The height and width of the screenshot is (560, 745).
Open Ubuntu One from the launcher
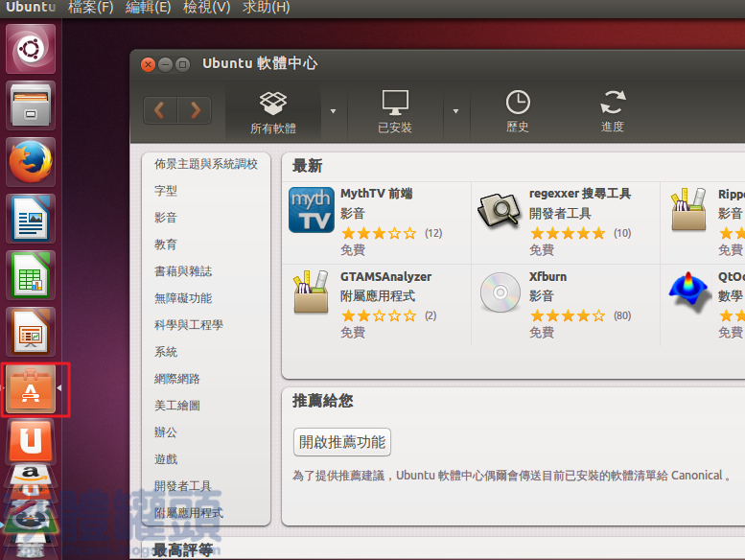coord(31,441)
